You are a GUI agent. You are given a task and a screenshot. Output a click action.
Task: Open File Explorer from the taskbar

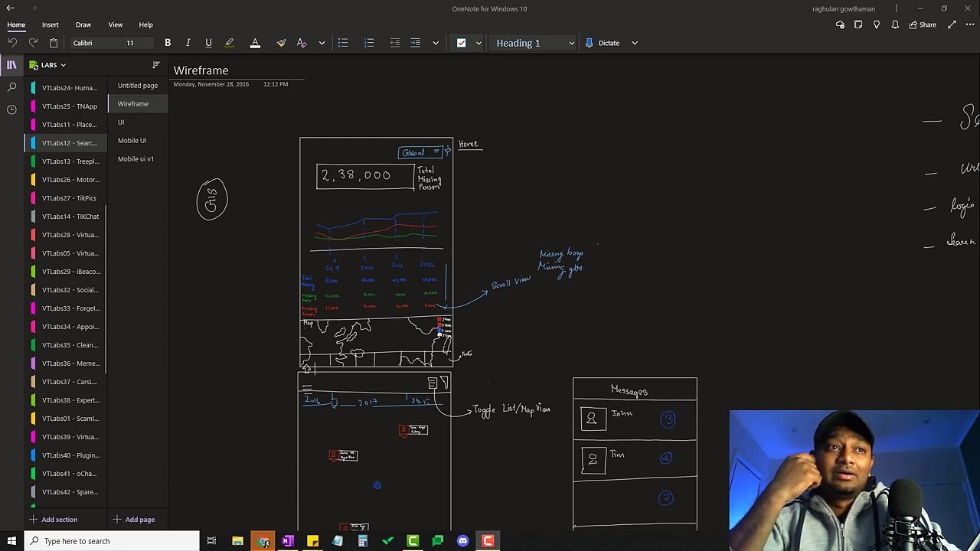click(238, 541)
